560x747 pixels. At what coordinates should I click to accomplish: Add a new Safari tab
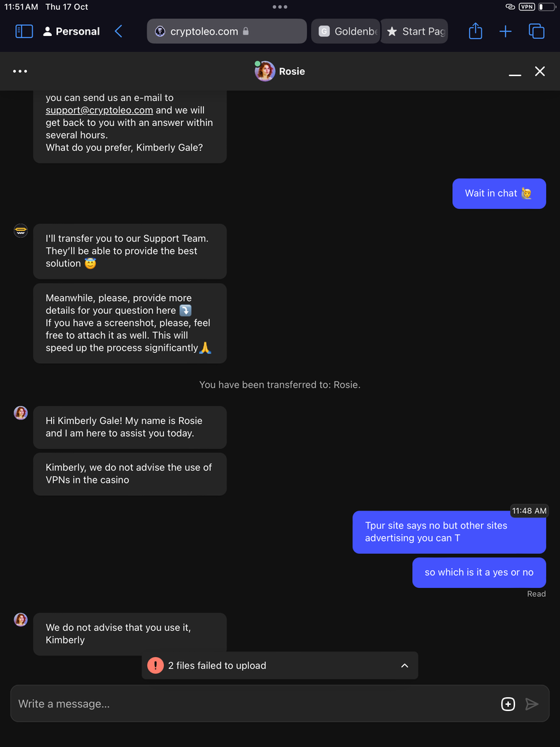pyautogui.click(x=505, y=31)
